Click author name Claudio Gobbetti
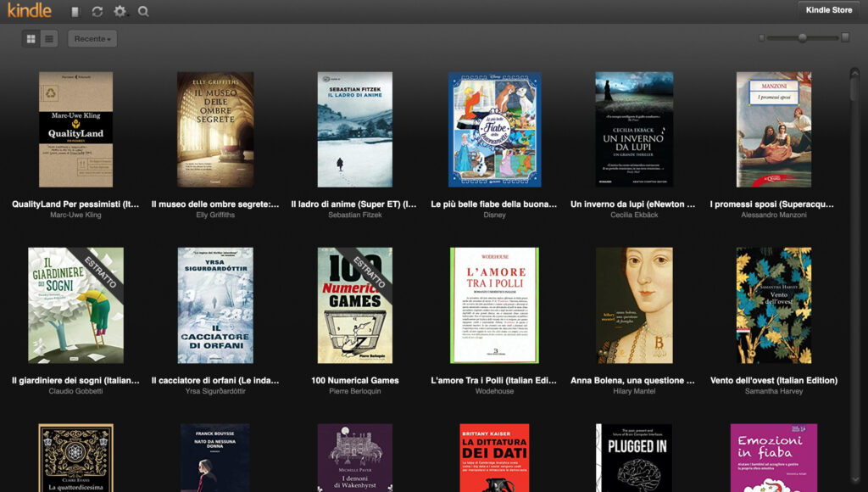 [x=75, y=391]
